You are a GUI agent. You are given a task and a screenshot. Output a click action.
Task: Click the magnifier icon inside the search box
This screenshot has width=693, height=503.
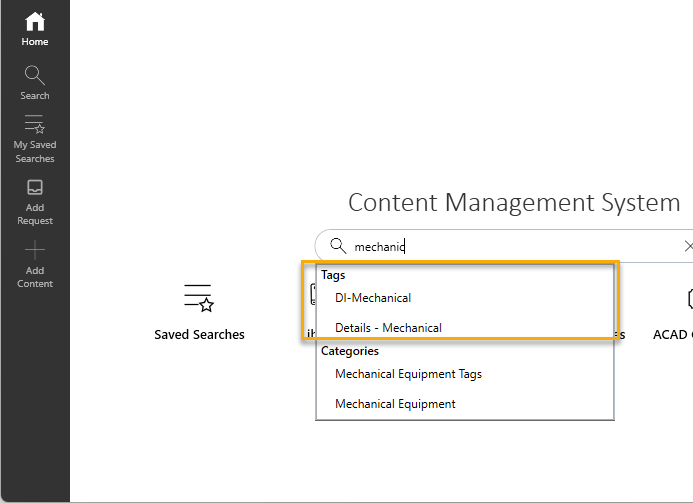tap(338, 246)
